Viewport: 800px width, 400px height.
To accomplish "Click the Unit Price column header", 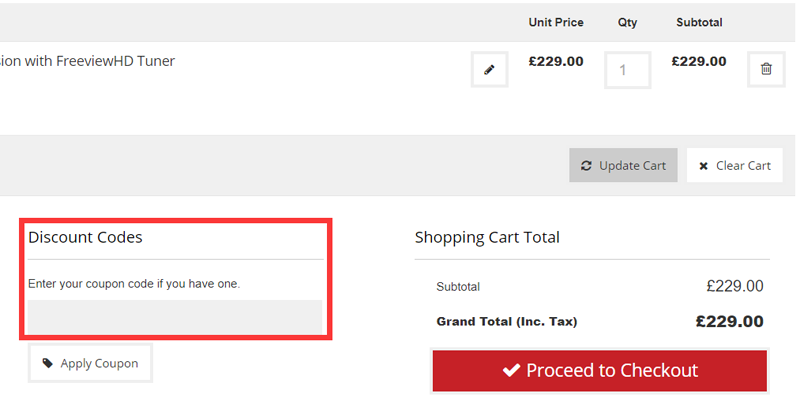I will [x=556, y=22].
